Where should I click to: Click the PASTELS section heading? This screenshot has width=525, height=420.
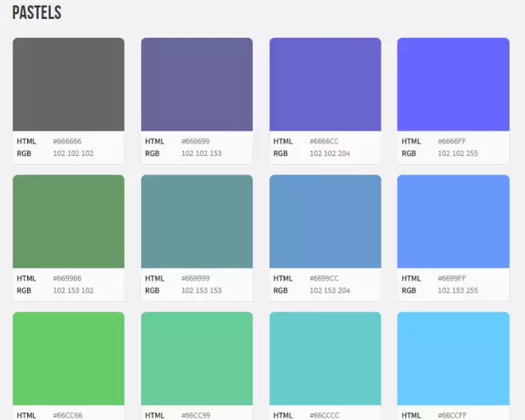(36, 13)
